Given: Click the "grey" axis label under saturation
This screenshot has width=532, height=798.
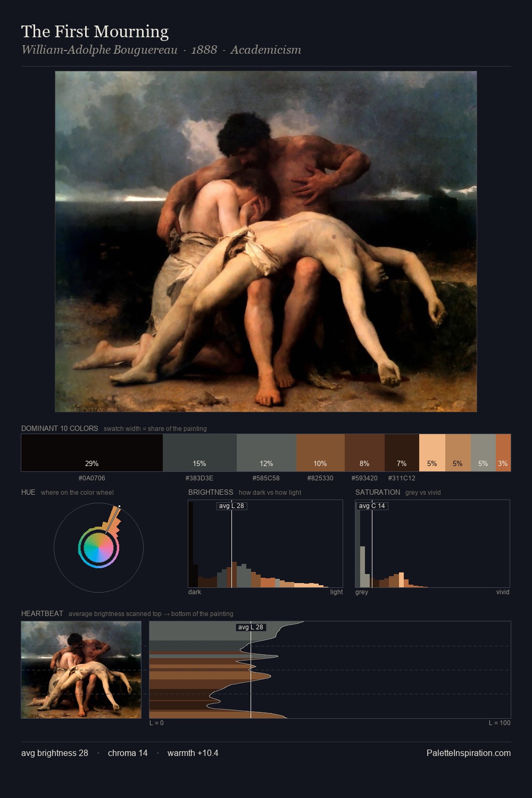Looking at the screenshot, I should [362, 592].
